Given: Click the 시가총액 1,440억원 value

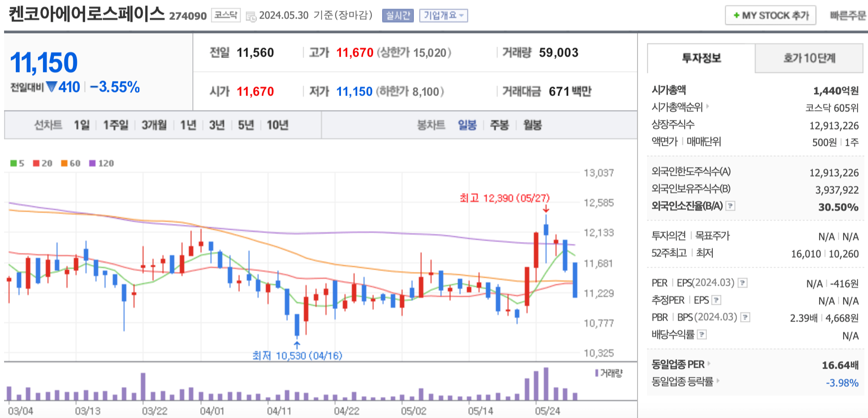Looking at the screenshot, I should point(836,91).
